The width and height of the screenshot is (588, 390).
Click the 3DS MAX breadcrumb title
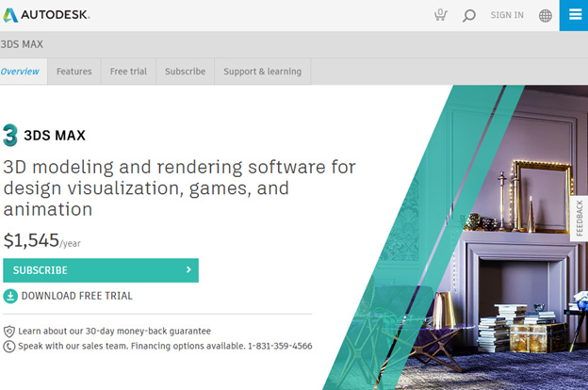(22, 44)
